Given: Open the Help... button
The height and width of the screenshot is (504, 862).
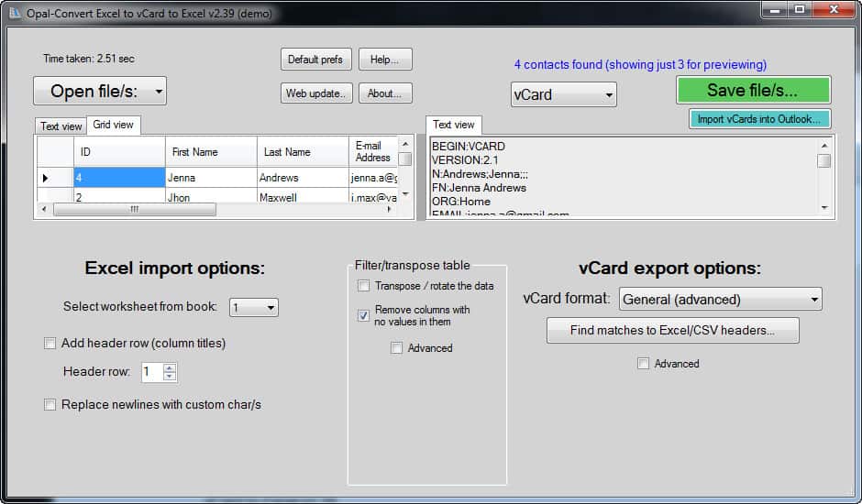Looking at the screenshot, I should [385, 60].
